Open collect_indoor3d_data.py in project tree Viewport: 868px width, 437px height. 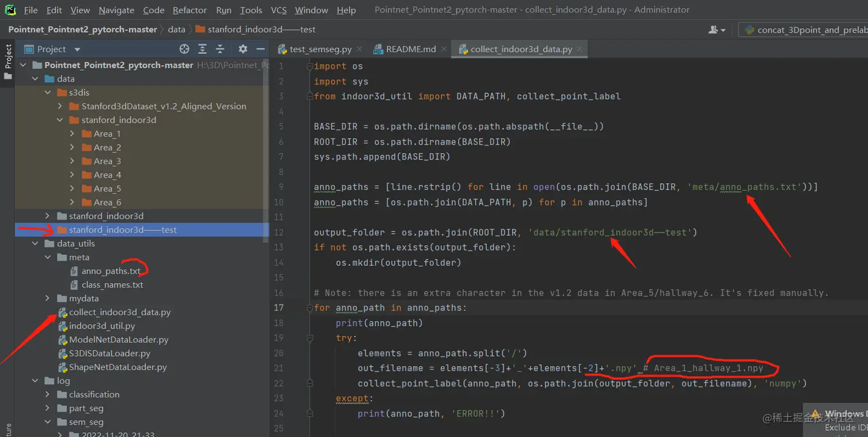tap(120, 312)
